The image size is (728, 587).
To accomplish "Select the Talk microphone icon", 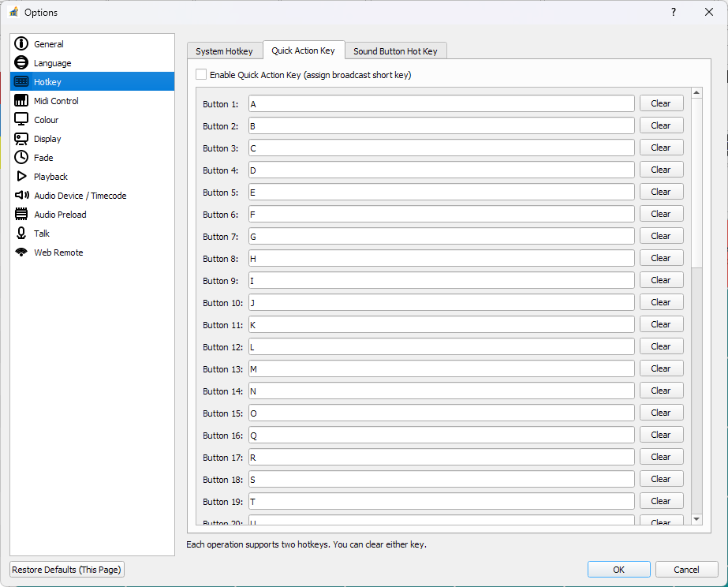I will coord(22,233).
